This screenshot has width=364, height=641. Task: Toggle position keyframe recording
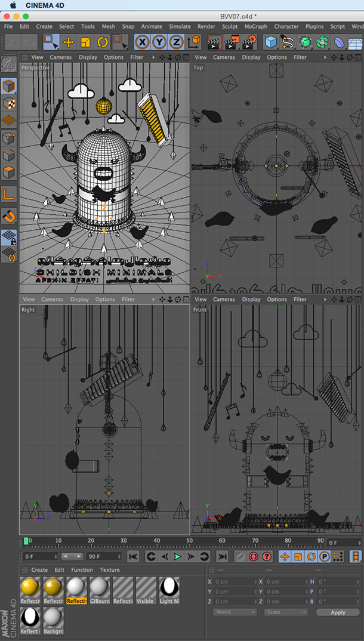click(285, 556)
